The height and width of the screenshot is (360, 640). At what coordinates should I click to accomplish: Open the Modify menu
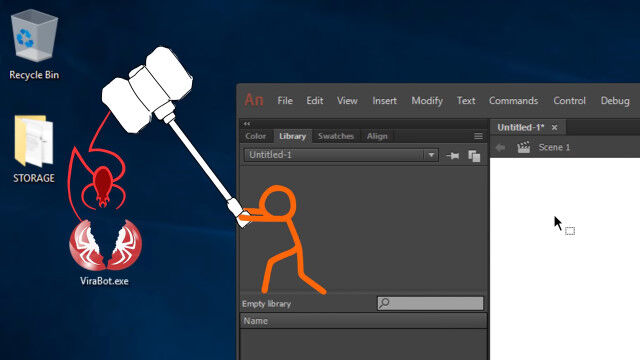pos(427,101)
